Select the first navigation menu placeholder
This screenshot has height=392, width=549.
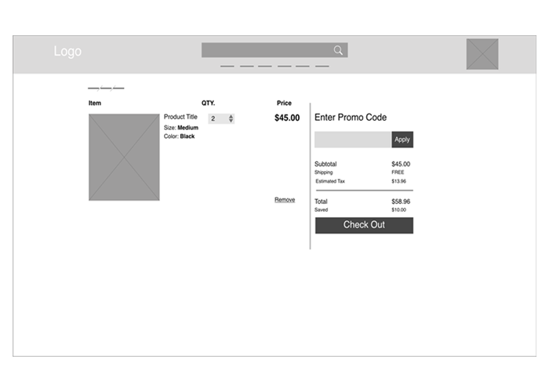point(227,67)
